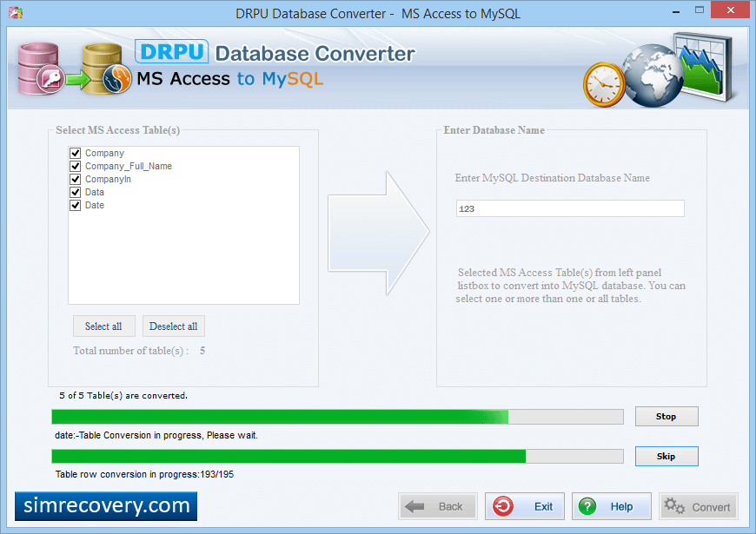
Task: Click the simrecovery.com banner
Action: [106, 506]
